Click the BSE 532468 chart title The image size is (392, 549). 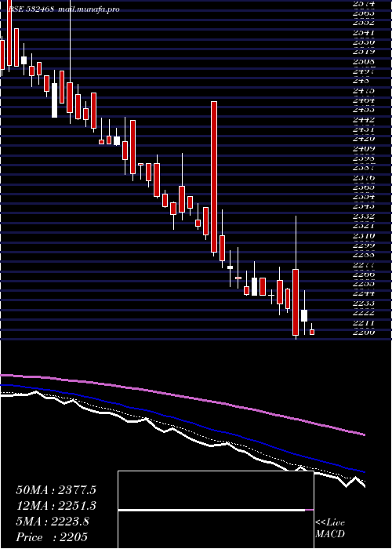pyautogui.click(x=31, y=9)
